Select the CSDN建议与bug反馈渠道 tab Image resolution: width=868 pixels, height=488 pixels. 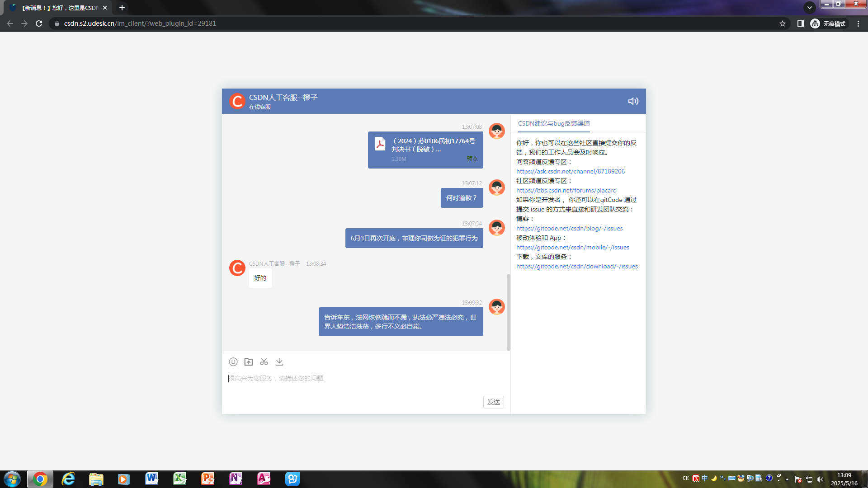554,123
